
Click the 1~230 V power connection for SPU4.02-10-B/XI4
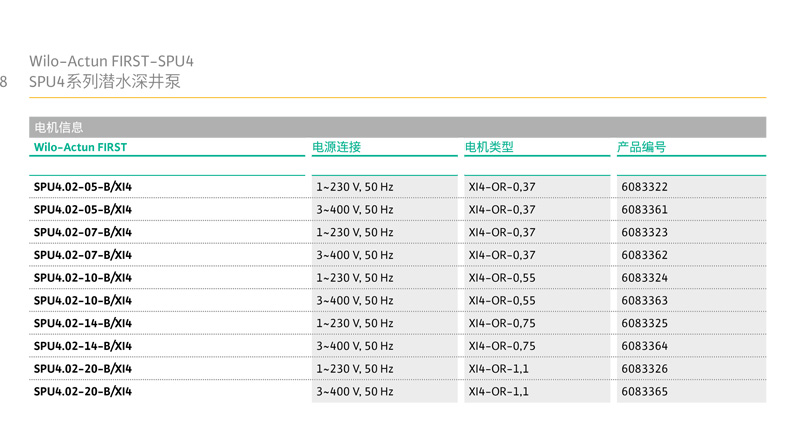[355, 278]
